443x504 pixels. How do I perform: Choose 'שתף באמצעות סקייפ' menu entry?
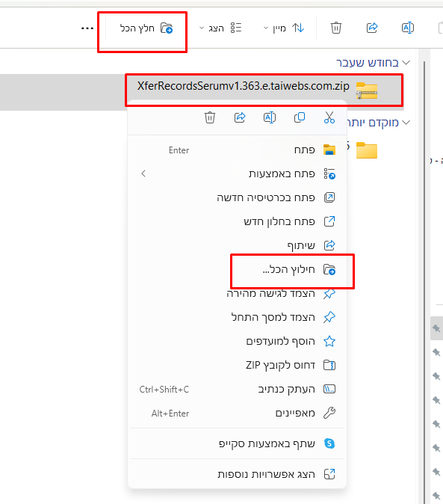tap(238, 443)
